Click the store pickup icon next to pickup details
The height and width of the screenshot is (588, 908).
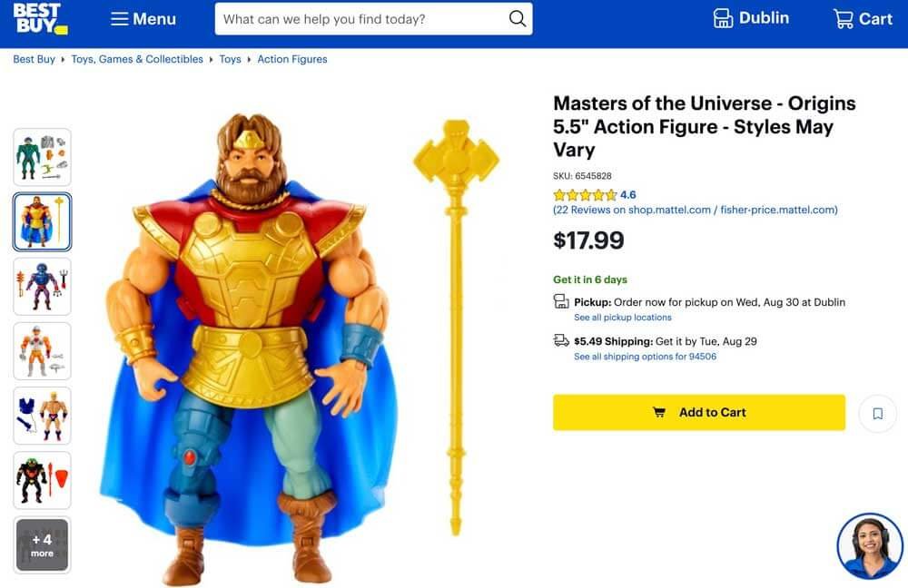[560, 301]
